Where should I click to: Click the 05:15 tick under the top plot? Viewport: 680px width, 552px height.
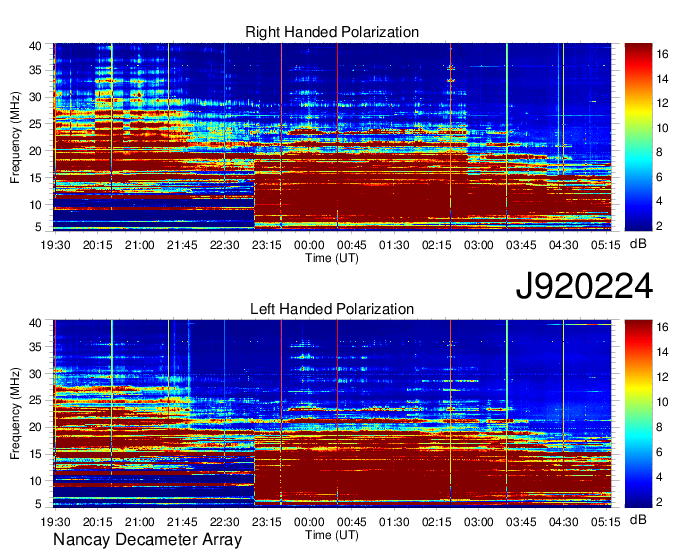[605, 245]
